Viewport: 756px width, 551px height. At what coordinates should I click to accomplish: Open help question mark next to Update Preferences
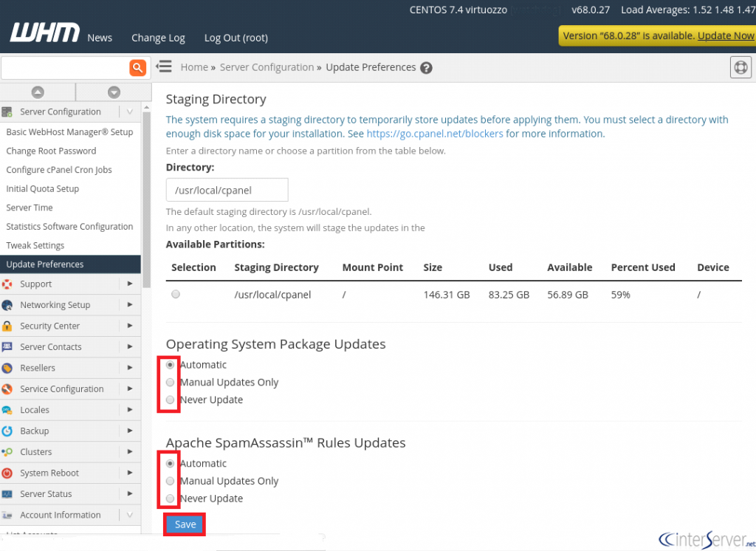(x=426, y=67)
